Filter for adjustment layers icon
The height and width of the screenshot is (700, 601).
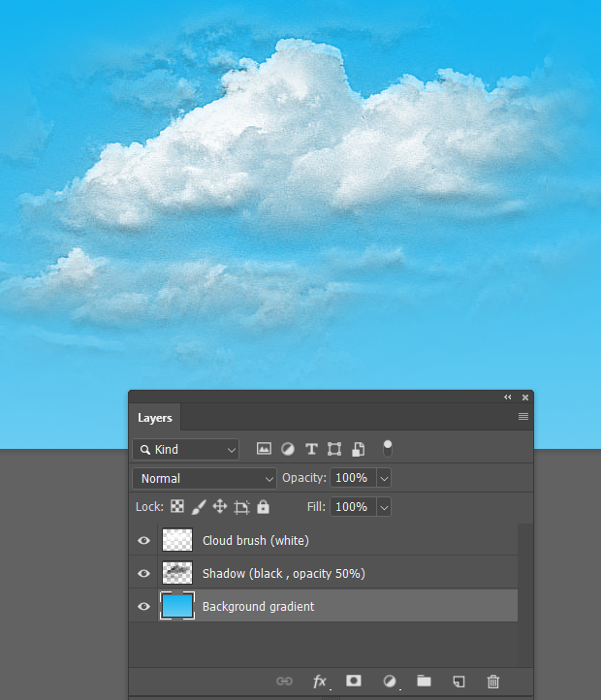pos(288,449)
